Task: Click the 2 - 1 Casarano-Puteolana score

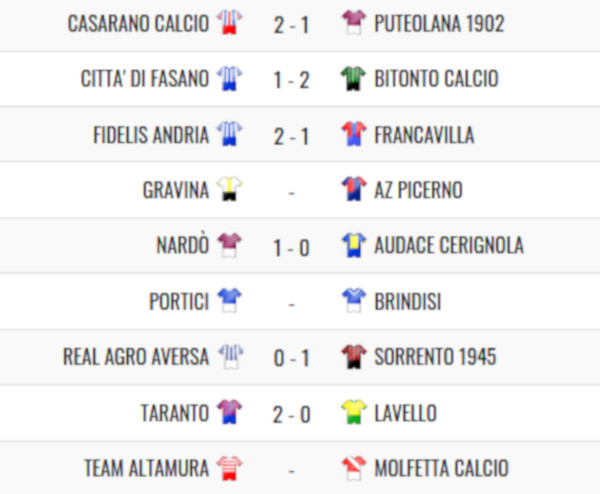Action: click(291, 24)
